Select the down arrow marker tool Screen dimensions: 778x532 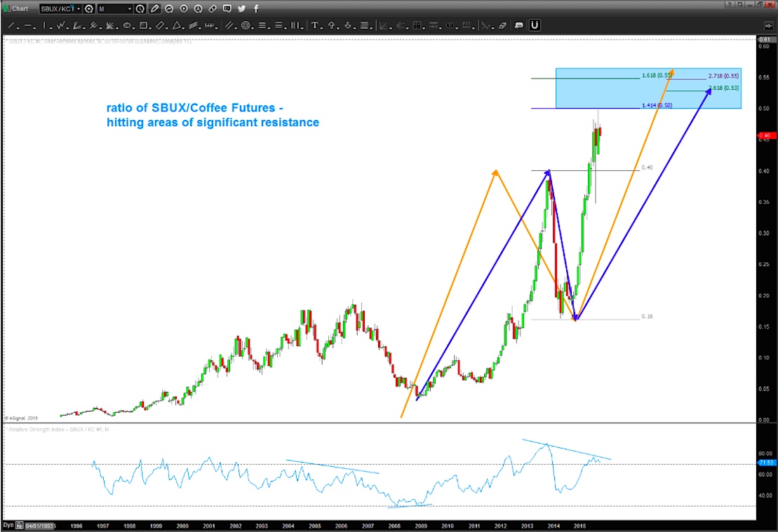point(348,25)
